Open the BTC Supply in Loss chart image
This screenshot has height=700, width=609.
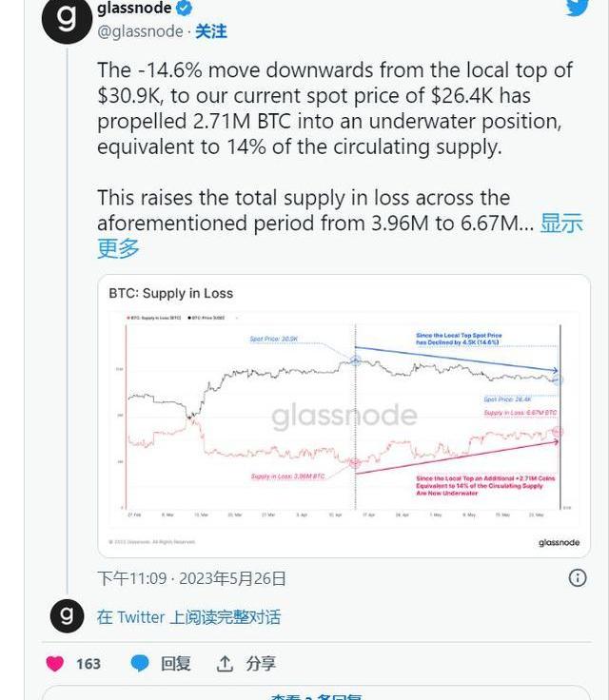344,417
